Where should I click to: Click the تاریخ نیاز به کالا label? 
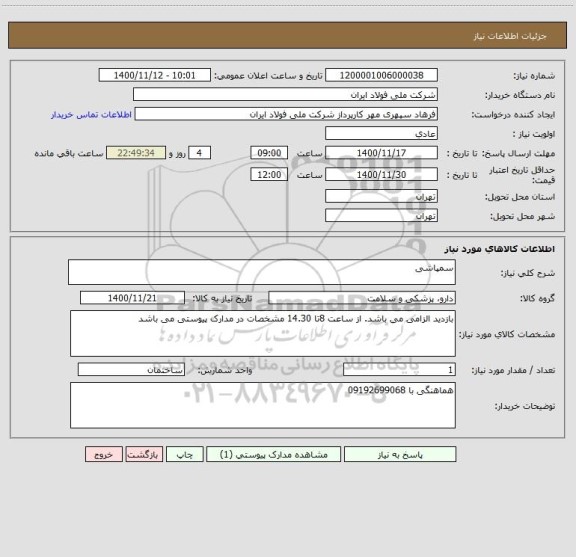tap(222, 299)
